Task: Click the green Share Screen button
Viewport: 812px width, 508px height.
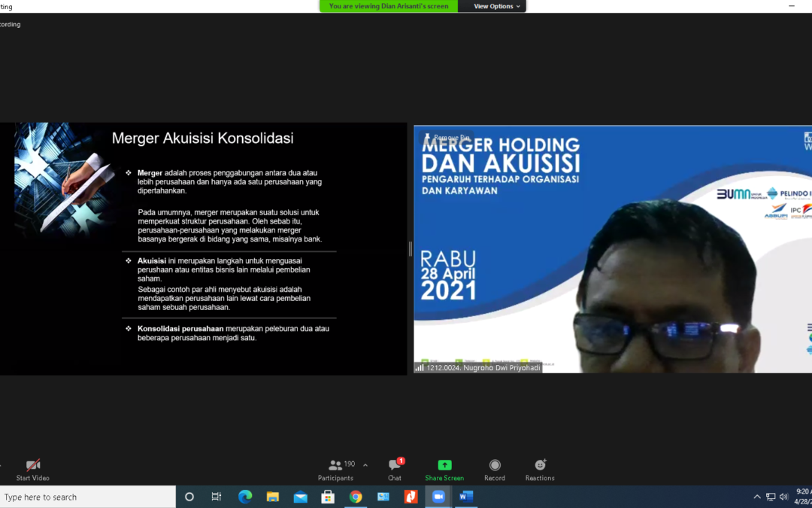Action: click(444, 468)
